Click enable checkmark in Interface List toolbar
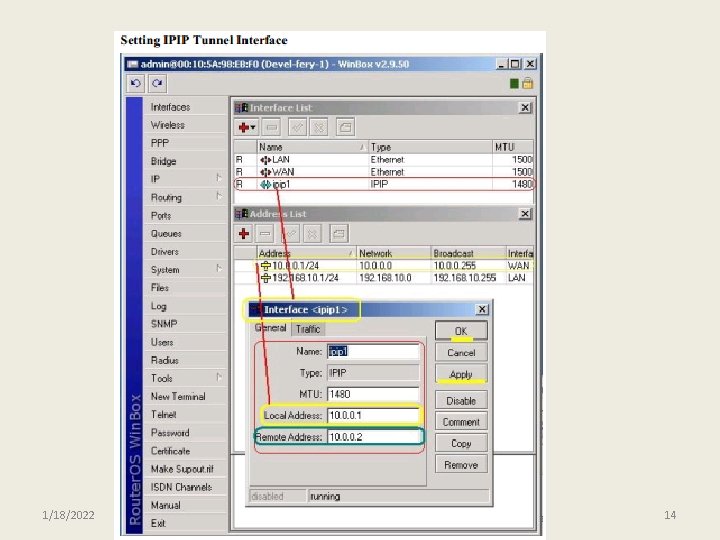Image resolution: width=720 pixels, height=540 pixels. (x=297, y=127)
